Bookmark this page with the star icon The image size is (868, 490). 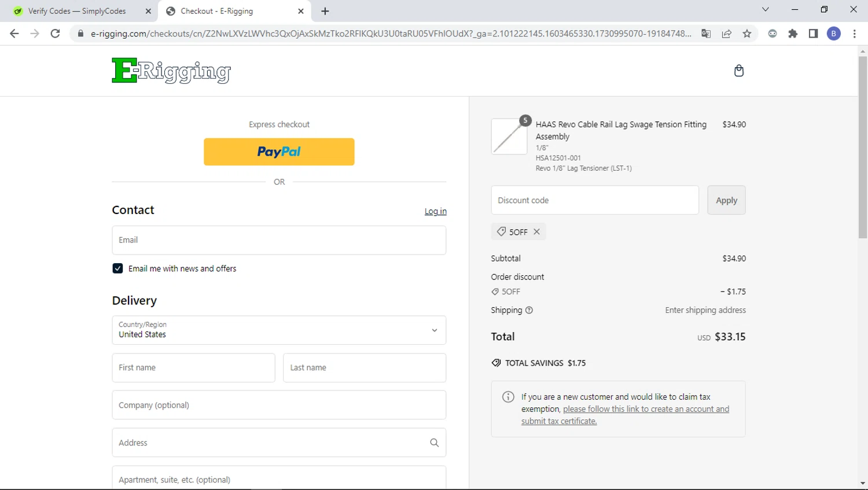[747, 34]
